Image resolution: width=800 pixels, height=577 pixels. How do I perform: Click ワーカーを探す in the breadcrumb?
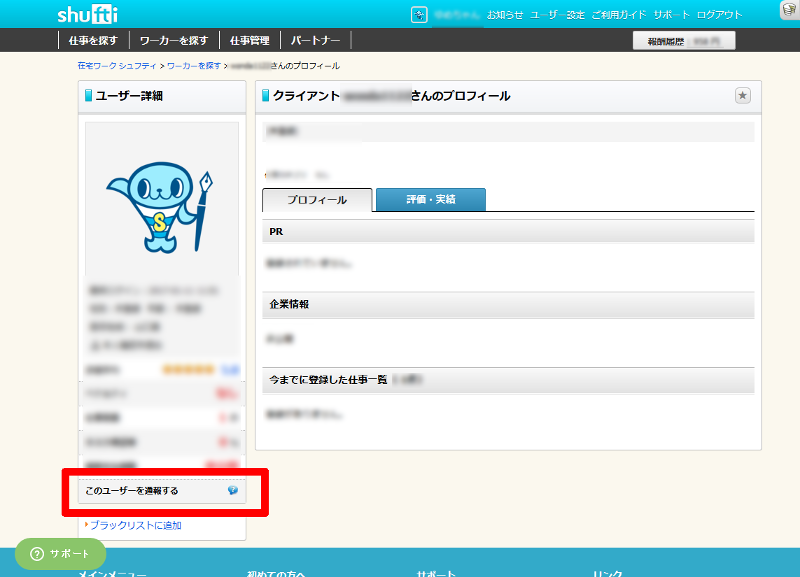[194, 66]
